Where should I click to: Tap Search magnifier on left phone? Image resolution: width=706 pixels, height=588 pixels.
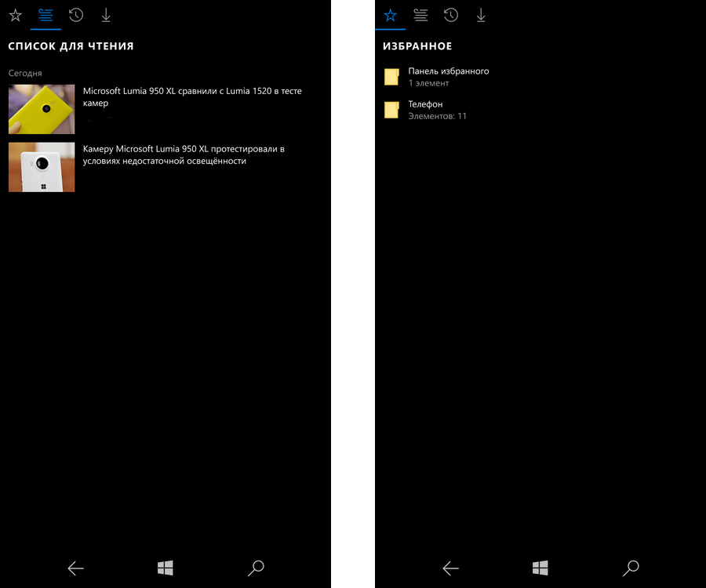point(256,568)
